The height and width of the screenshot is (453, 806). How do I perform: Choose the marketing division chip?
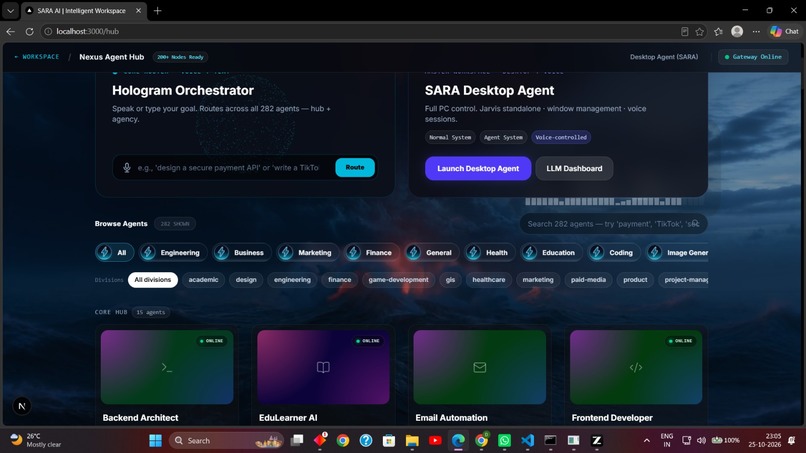click(538, 280)
